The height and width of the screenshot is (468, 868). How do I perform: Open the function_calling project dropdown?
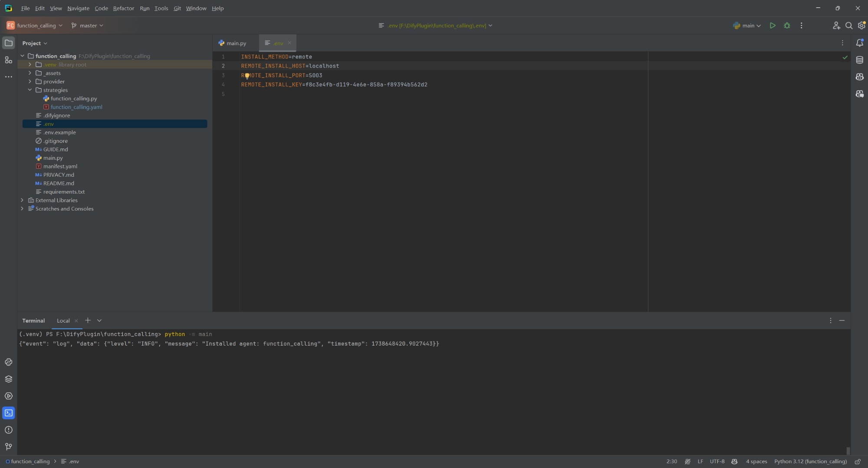pyautogui.click(x=35, y=26)
